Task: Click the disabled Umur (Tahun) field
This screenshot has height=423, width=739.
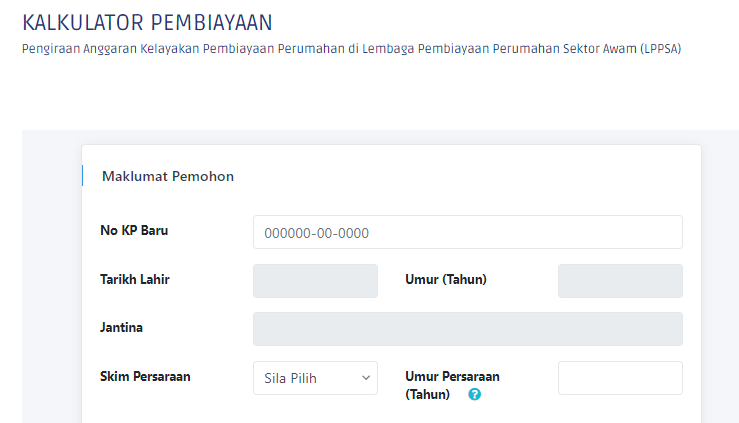Action: (620, 281)
